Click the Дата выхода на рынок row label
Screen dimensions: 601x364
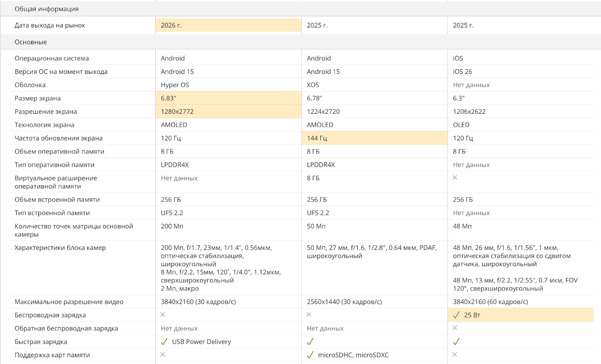[x=50, y=26]
